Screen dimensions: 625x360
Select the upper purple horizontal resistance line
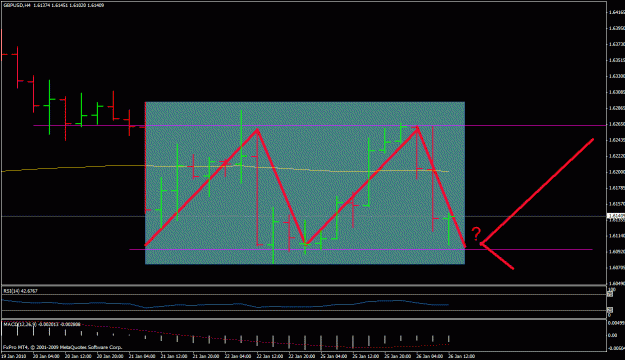coord(320,126)
